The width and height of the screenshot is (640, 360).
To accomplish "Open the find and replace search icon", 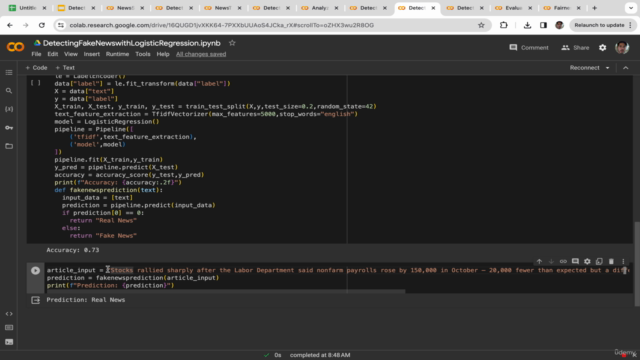I will coord(9,91).
